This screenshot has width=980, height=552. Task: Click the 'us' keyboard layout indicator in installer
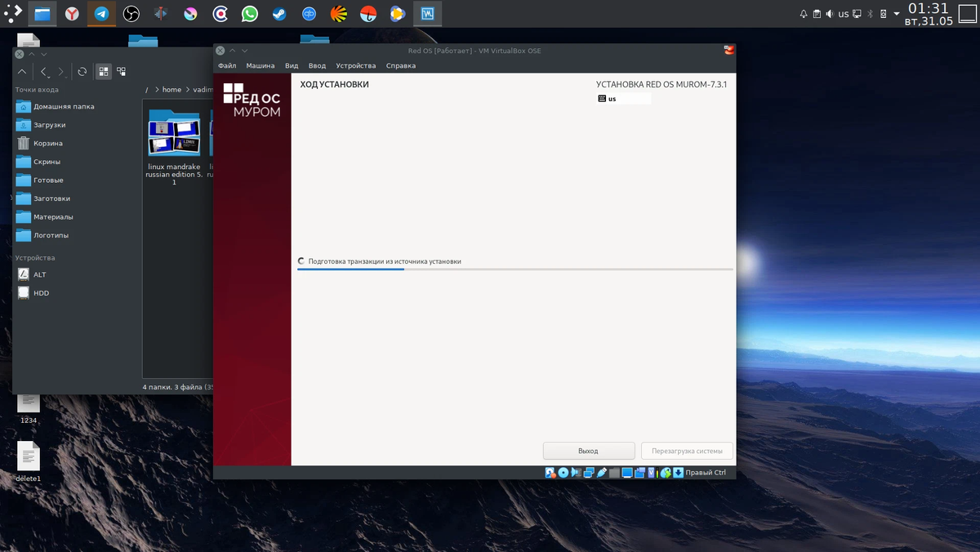click(624, 99)
